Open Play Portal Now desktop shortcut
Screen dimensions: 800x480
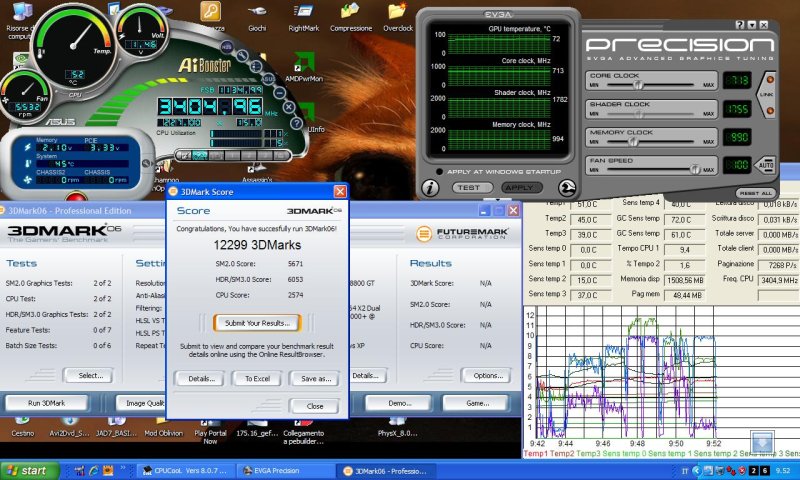pyautogui.click(x=210, y=432)
